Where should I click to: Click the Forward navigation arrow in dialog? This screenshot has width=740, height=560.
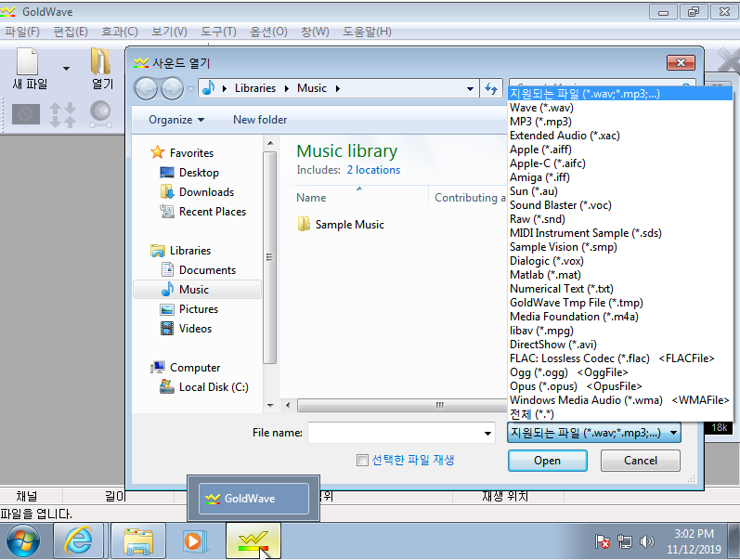coord(173,89)
